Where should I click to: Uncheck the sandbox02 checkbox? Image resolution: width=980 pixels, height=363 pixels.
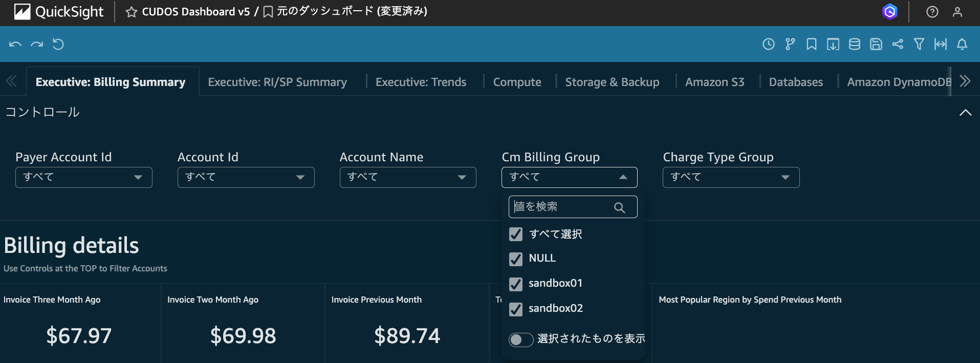[x=516, y=309]
